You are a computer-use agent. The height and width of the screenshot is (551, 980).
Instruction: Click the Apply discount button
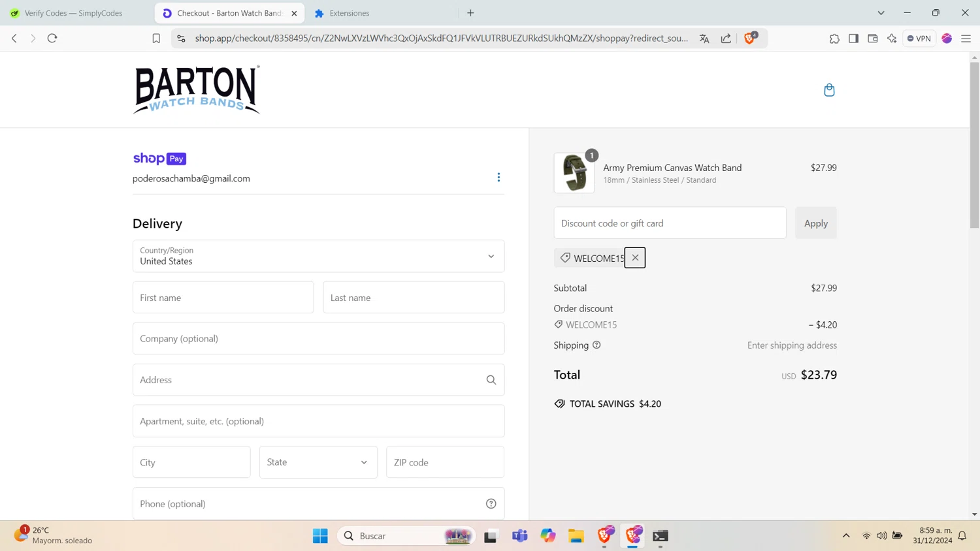point(816,223)
